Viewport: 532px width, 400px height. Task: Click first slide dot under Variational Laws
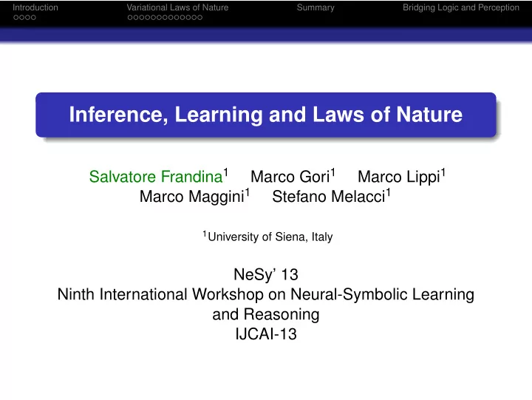[x=130, y=17]
